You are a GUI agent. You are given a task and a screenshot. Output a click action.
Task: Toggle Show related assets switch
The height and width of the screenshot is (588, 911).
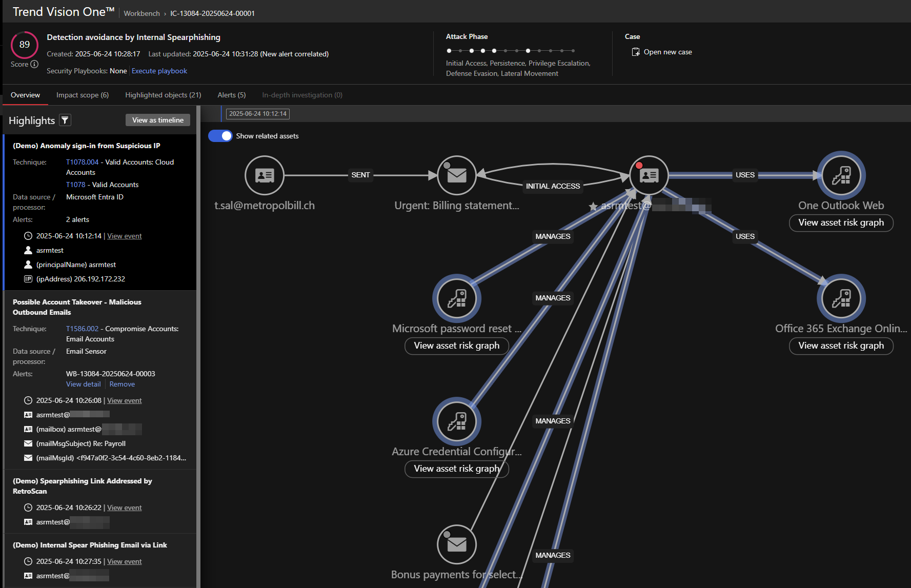pos(220,136)
